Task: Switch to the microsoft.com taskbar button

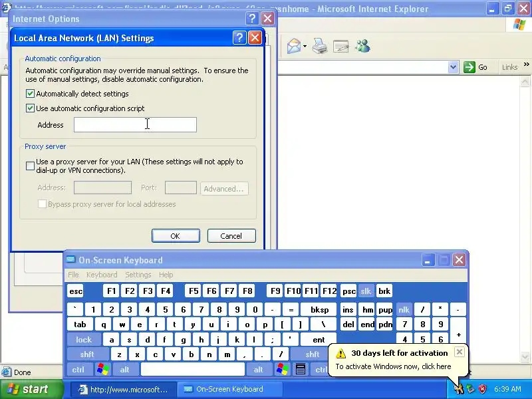Action: click(x=124, y=389)
